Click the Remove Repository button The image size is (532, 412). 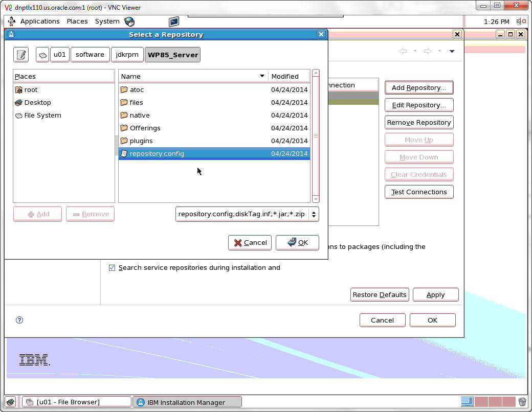pyautogui.click(x=419, y=122)
